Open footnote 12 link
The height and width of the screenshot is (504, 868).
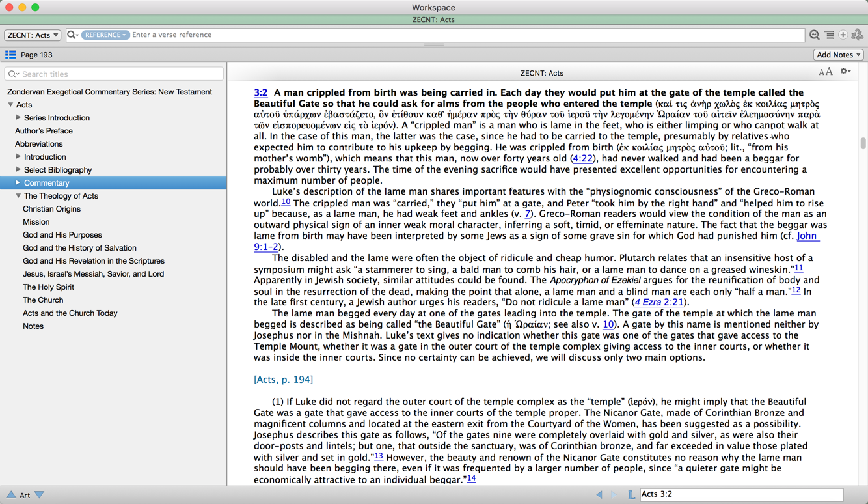(796, 290)
